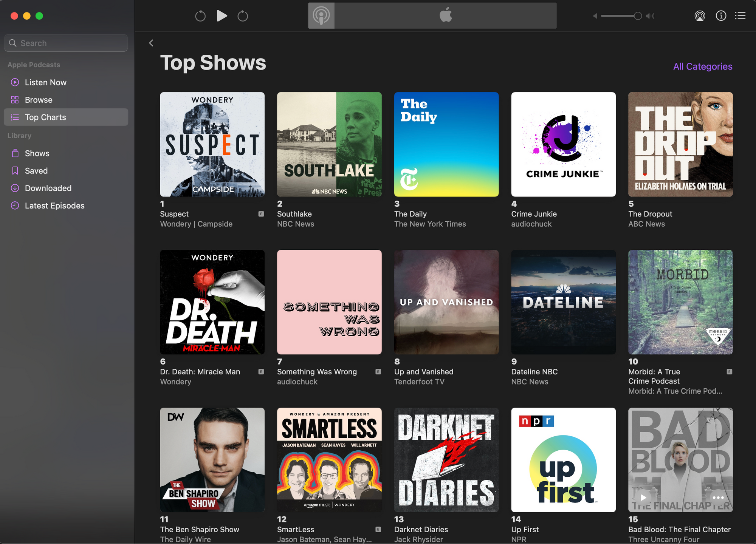This screenshot has width=756, height=544.
Task: Click the Downloaded library icon
Action: [15, 189]
